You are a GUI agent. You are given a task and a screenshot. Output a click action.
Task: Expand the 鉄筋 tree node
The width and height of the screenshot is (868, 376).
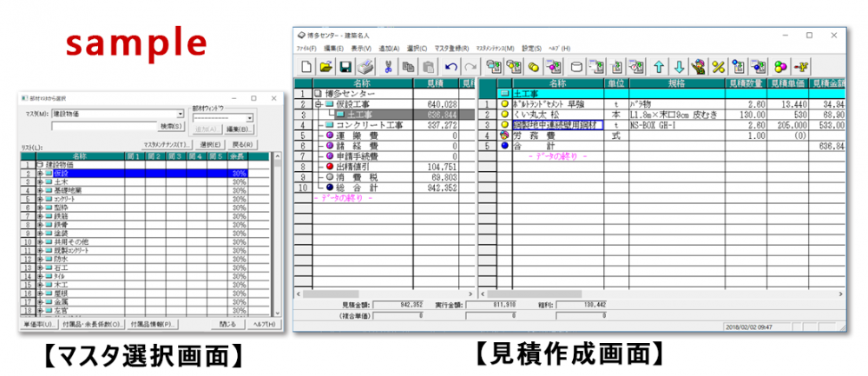coord(40,216)
